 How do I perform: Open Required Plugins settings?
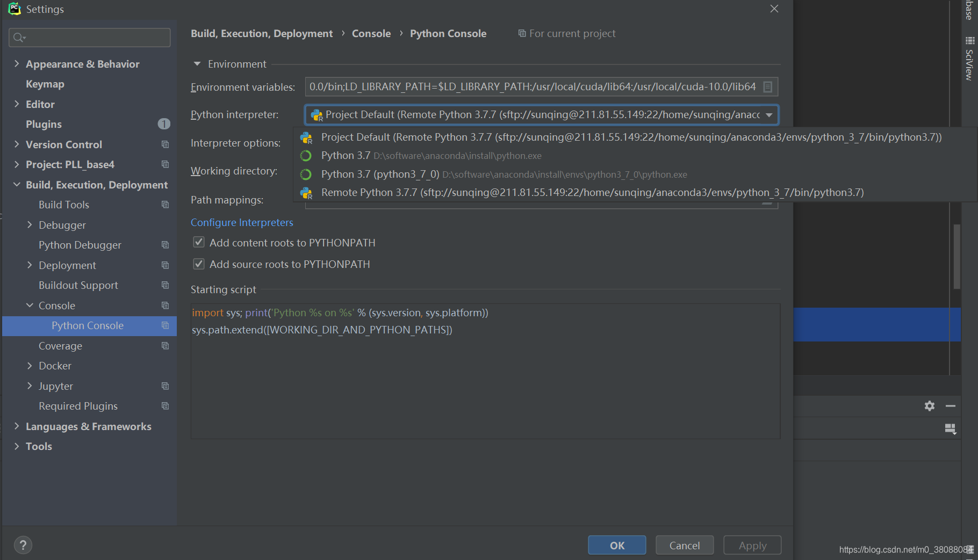click(x=78, y=406)
